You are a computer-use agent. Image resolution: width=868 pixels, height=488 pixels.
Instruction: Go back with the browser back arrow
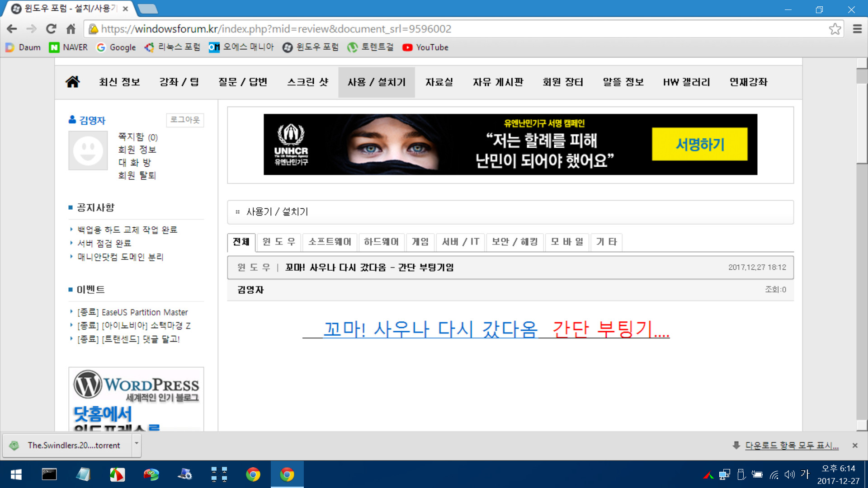(x=12, y=29)
